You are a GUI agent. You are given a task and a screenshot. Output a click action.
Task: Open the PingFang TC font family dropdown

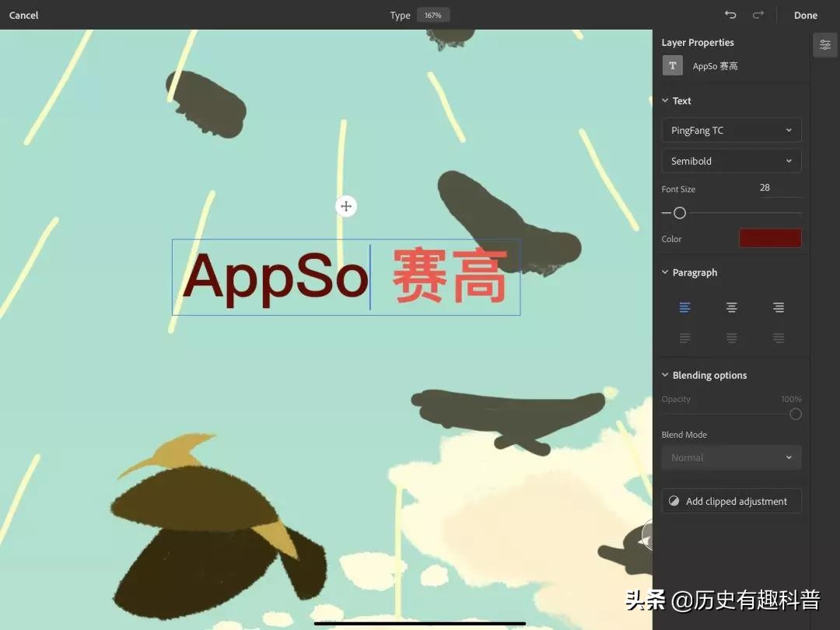tap(731, 130)
